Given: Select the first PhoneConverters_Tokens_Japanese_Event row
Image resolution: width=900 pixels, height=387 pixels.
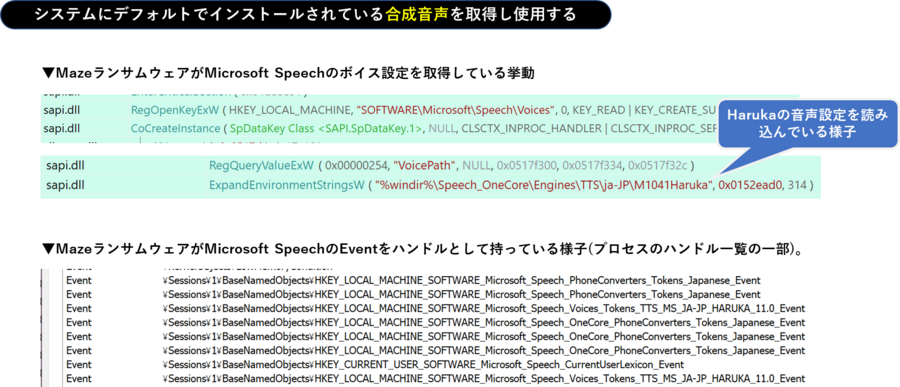Looking at the screenshot, I should pos(413,280).
